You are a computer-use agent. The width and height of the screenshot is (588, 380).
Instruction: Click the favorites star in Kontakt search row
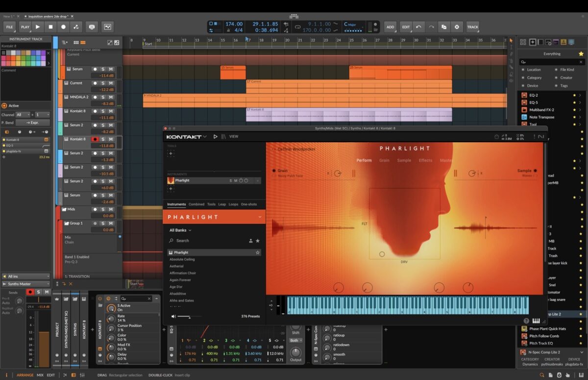258,241
